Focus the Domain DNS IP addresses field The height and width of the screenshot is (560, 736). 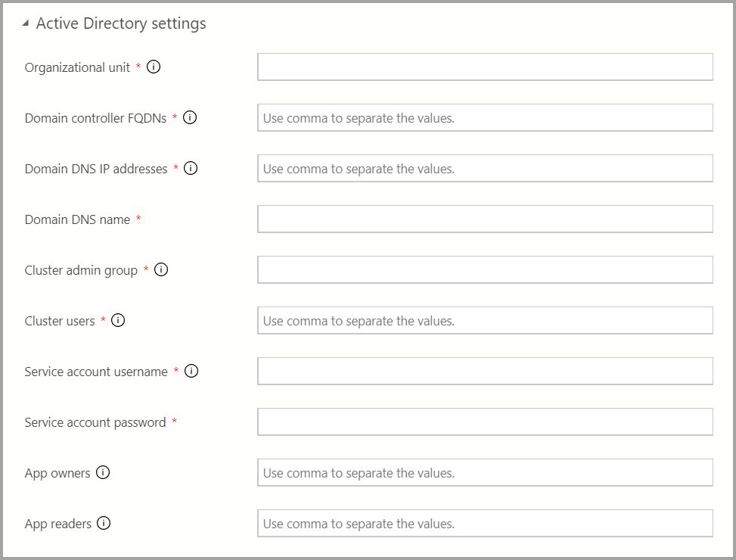click(485, 168)
